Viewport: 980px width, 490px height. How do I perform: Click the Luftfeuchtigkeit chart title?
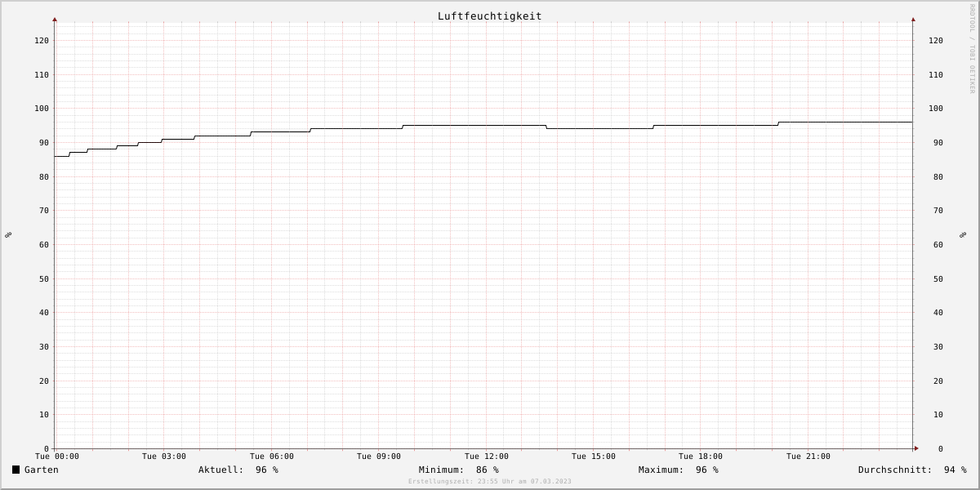[x=489, y=16]
